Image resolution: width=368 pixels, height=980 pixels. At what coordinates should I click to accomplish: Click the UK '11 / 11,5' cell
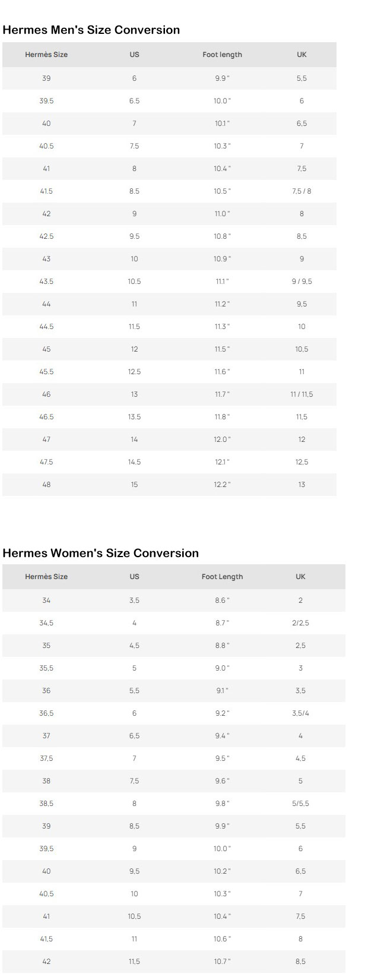coord(302,394)
